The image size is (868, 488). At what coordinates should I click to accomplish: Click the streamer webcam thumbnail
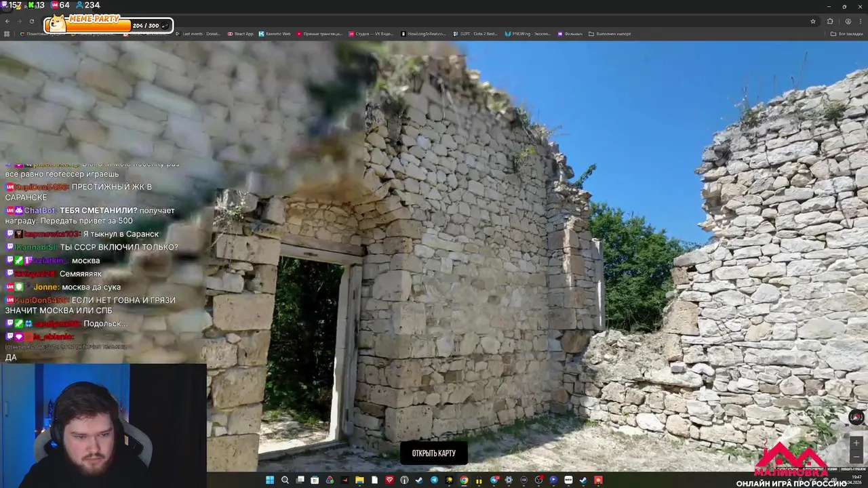[x=103, y=426]
